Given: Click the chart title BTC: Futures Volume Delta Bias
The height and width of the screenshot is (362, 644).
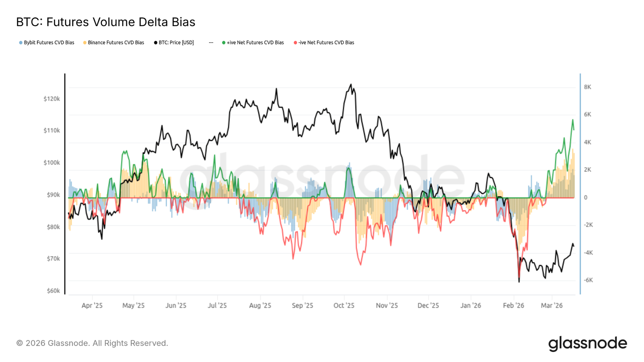Looking at the screenshot, I should [106, 22].
